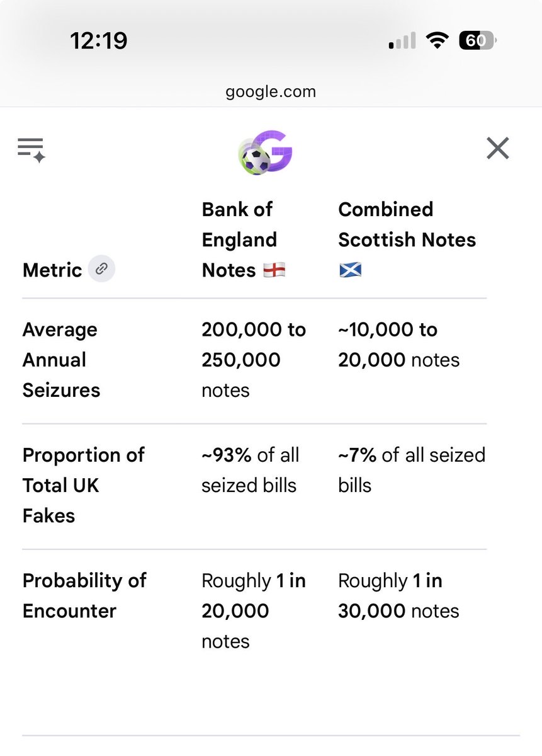The height and width of the screenshot is (756, 542).
Task: Select the Metric column header
Action: pos(52,270)
